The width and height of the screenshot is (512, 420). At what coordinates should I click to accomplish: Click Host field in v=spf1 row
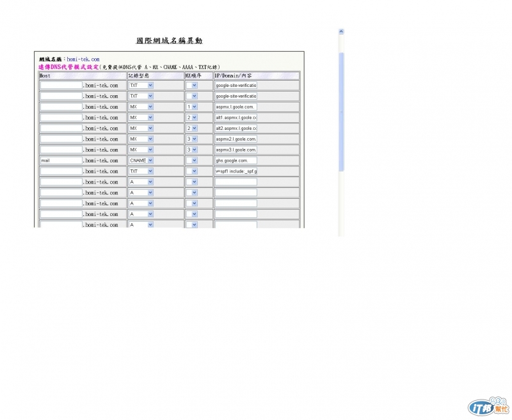tap(61, 171)
